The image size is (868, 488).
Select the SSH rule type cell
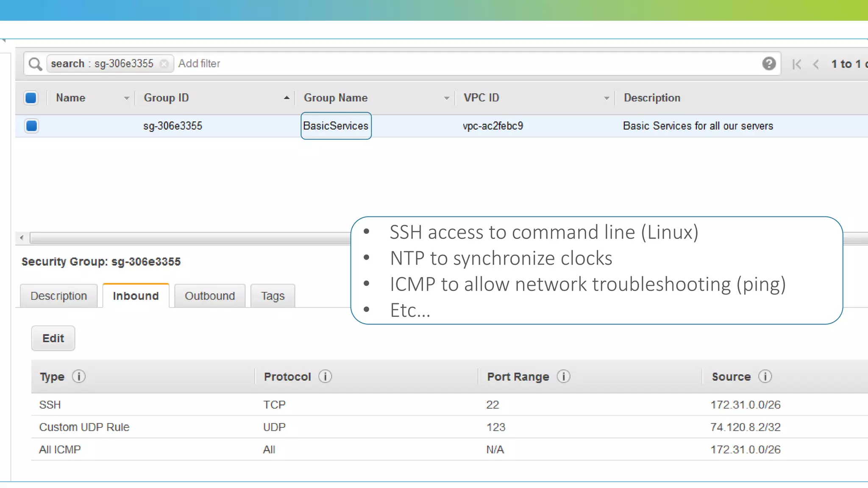50,405
